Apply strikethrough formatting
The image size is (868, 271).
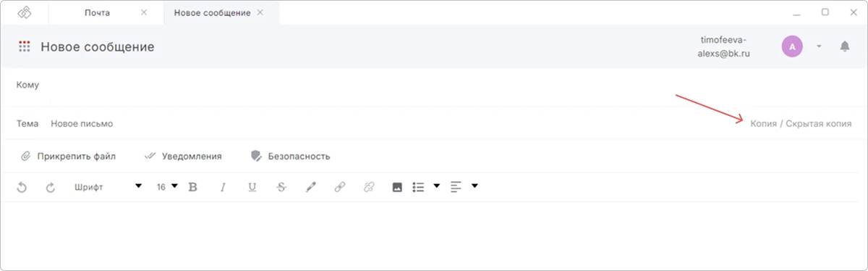point(281,187)
